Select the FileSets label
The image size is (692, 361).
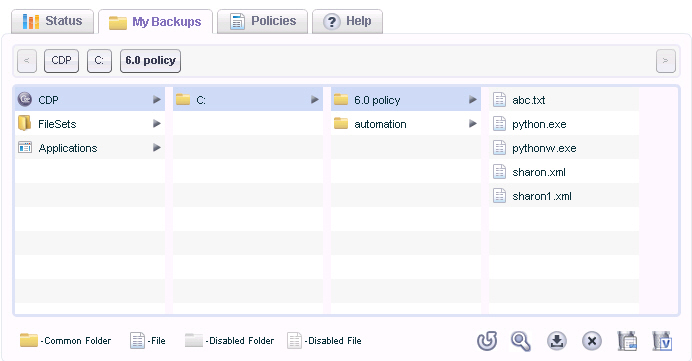click(x=57, y=124)
